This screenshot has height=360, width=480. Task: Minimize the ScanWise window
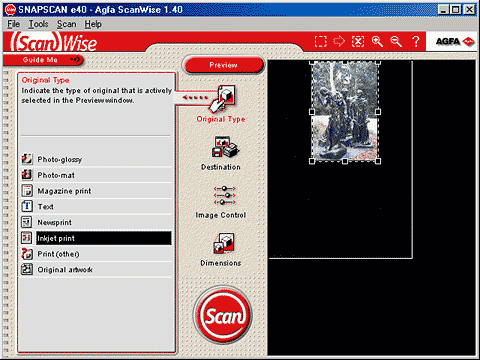443,9
